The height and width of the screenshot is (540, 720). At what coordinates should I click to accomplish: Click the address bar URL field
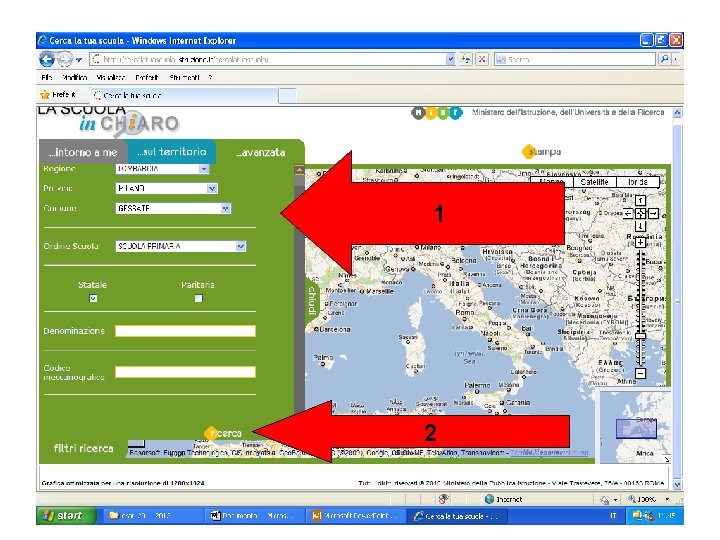coord(268,59)
